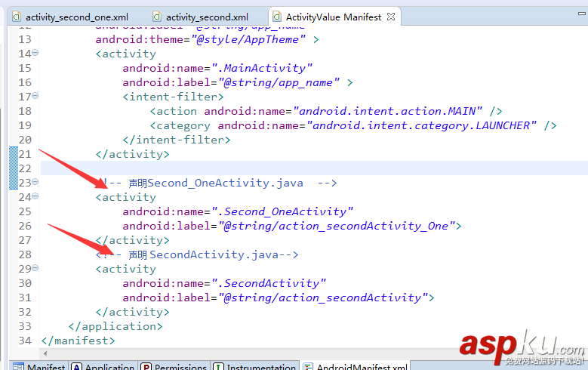Viewport: 588px width, 370px height.
Task: Click the activity_second_one.xml file icon
Action: coord(16,17)
